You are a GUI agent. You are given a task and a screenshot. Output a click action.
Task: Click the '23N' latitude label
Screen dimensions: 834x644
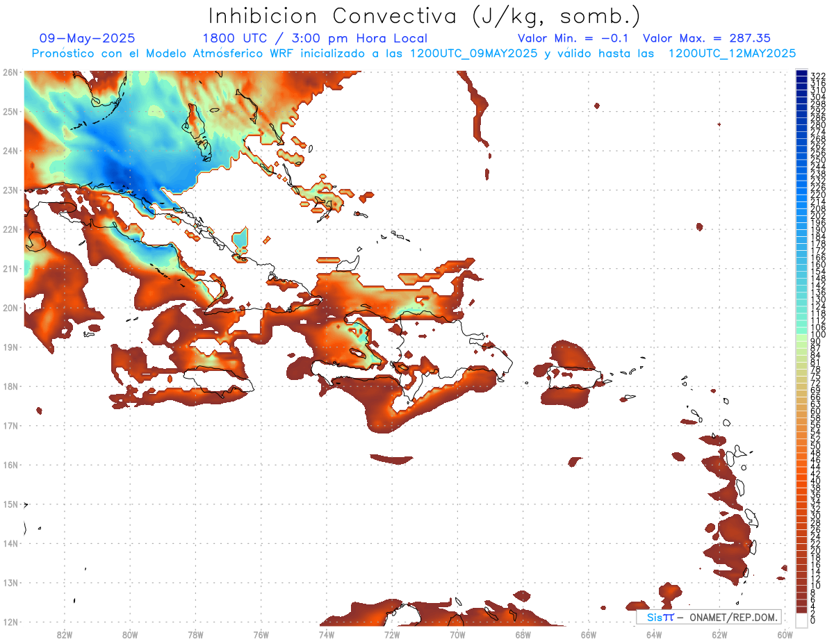tap(10, 190)
